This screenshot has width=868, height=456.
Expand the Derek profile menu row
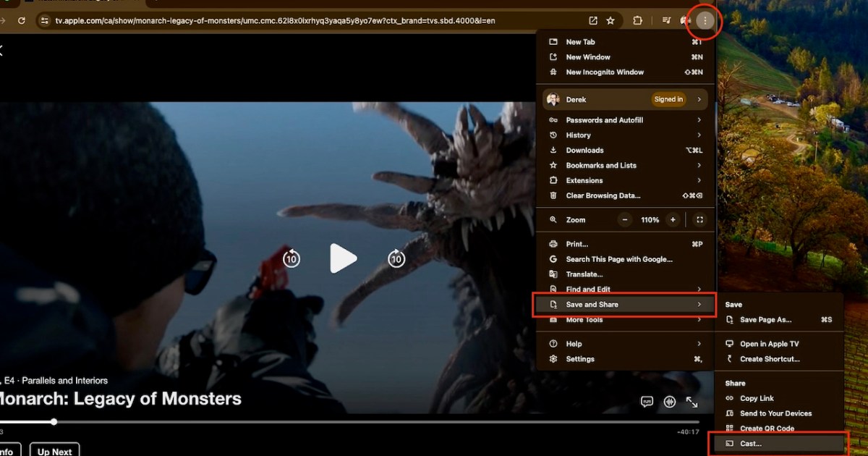point(624,99)
